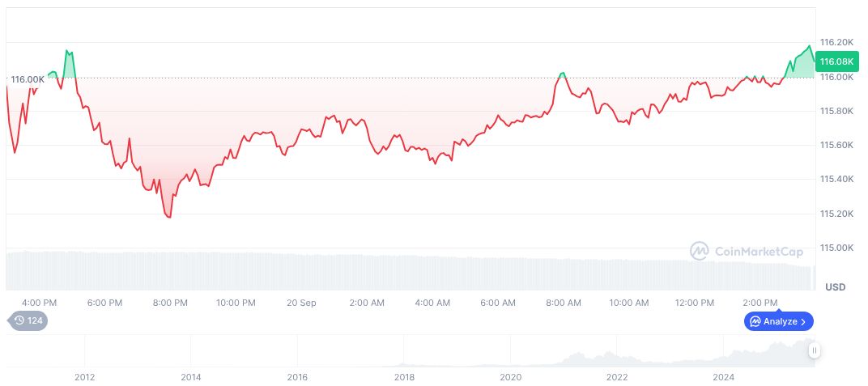Click the USD currency label
The height and width of the screenshot is (386, 868).
(x=835, y=287)
